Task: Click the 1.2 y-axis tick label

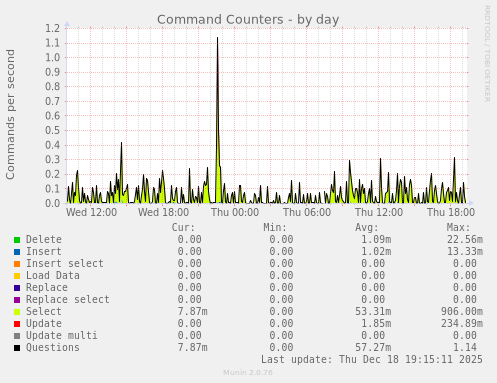Action: tap(53, 28)
